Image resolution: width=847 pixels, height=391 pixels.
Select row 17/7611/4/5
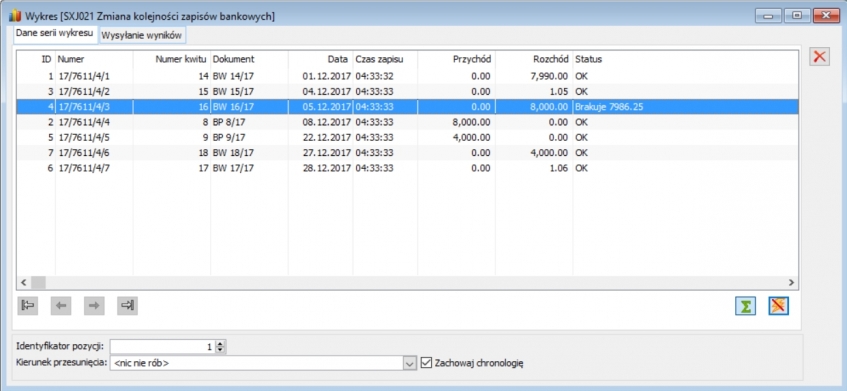407,137
